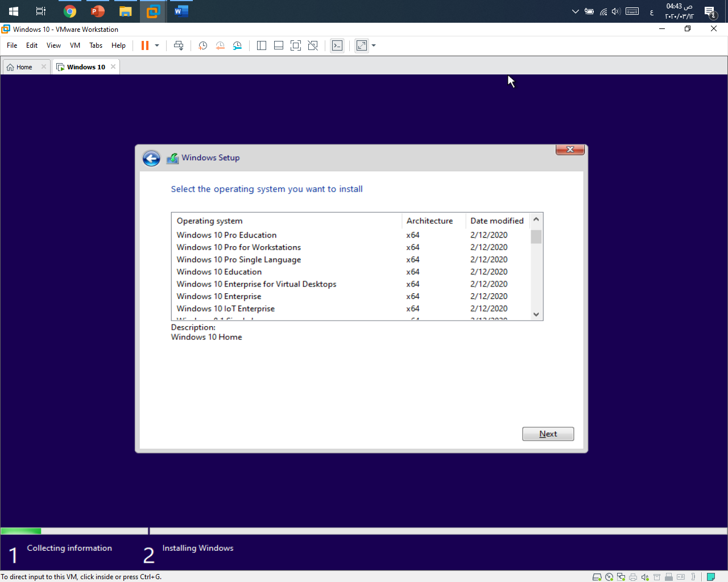Image resolution: width=728 pixels, height=582 pixels.
Task: Open the Wi-Fi network tray icon
Action: click(x=603, y=11)
